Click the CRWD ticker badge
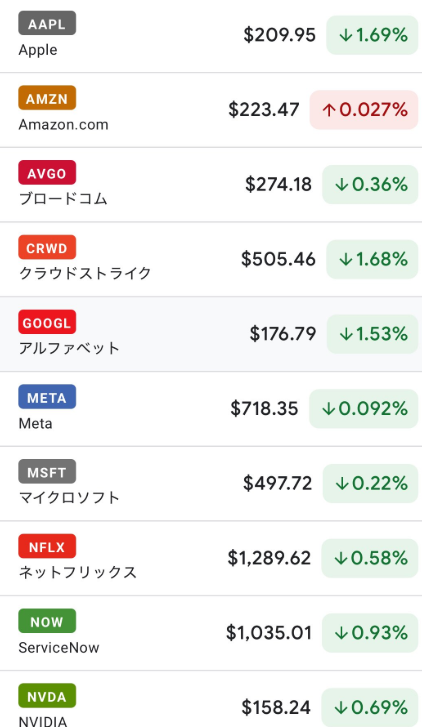Image resolution: width=422 pixels, height=727 pixels. click(x=47, y=247)
